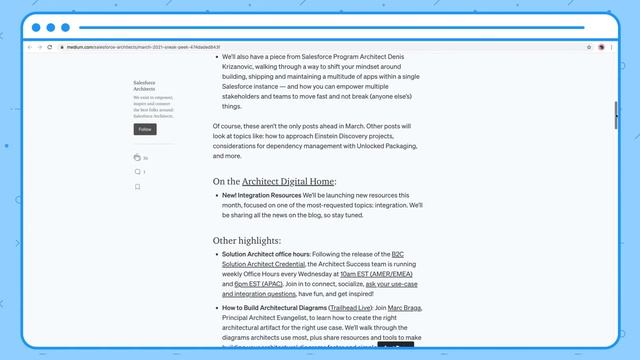Image resolution: width=640 pixels, height=360 pixels.
Task: Click 'How to Build Architectural Diagrams' text
Action: point(274,308)
